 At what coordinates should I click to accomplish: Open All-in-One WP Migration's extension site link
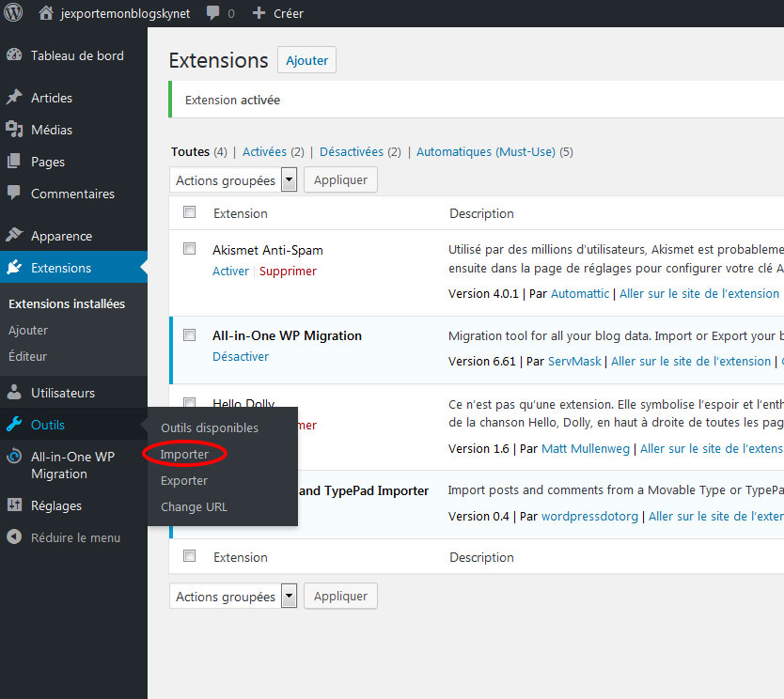coord(691,361)
